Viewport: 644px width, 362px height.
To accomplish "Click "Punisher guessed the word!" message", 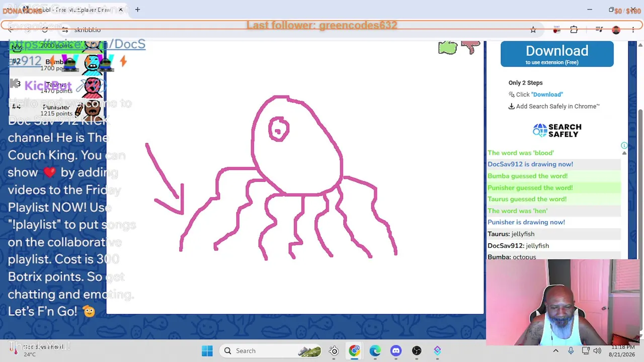I will (530, 188).
